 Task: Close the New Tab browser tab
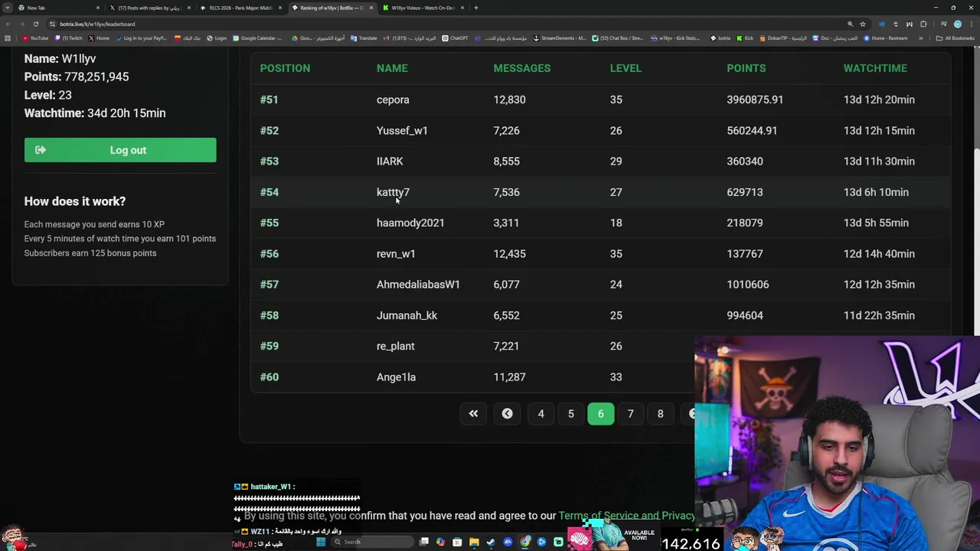[97, 8]
